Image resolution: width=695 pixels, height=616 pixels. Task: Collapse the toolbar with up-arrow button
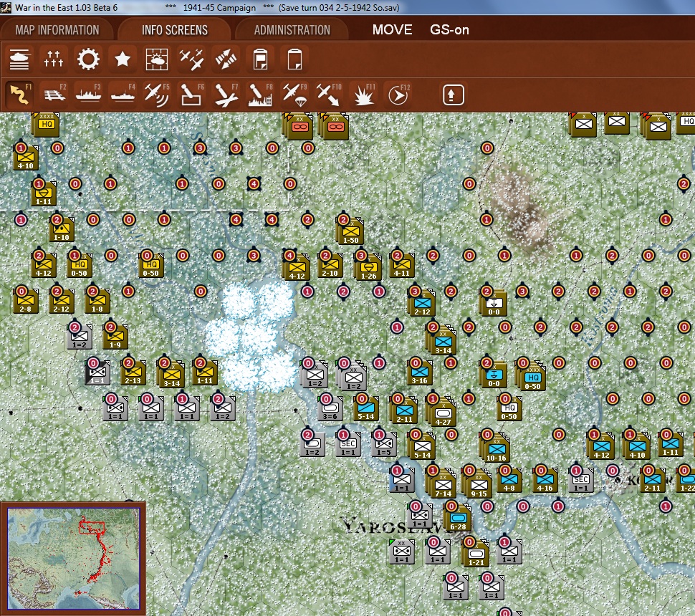tap(454, 95)
